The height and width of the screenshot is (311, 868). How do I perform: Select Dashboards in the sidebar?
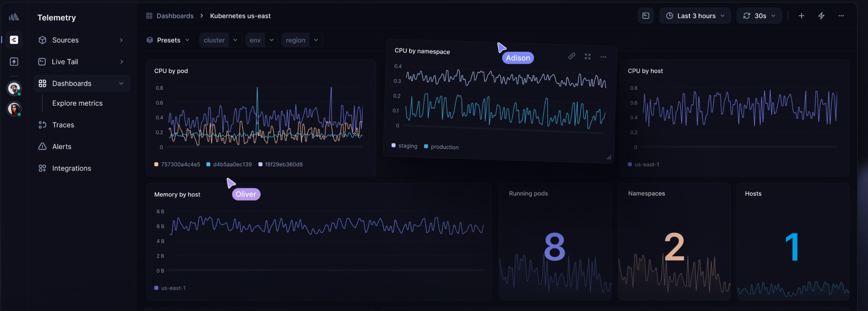pos(82,83)
